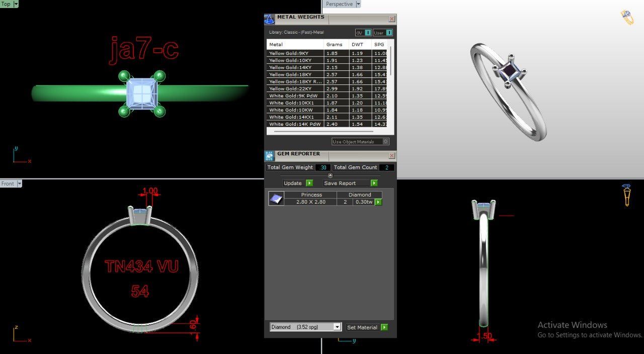Close the Metal Weights panel
This screenshot has width=644, height=354.
tap(391, 19)
